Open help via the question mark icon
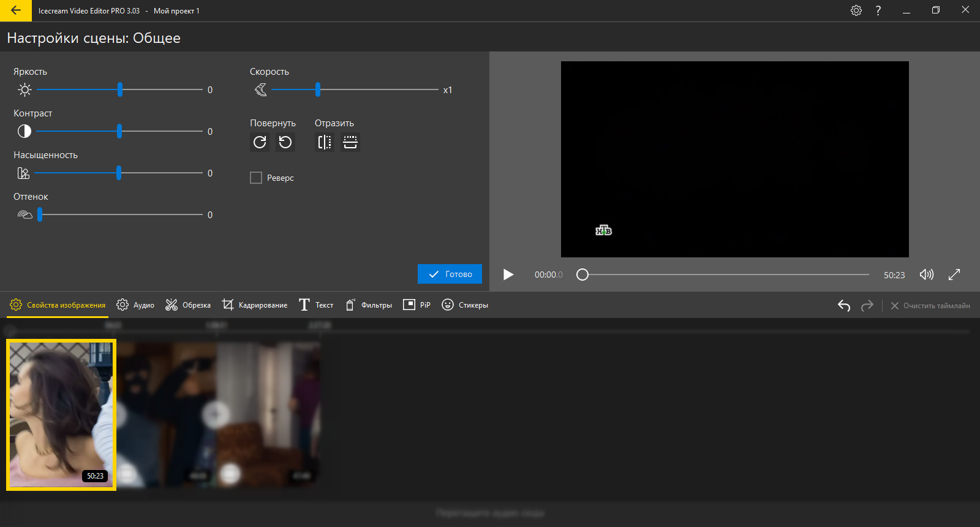980x527 pixels. [878, 10]
